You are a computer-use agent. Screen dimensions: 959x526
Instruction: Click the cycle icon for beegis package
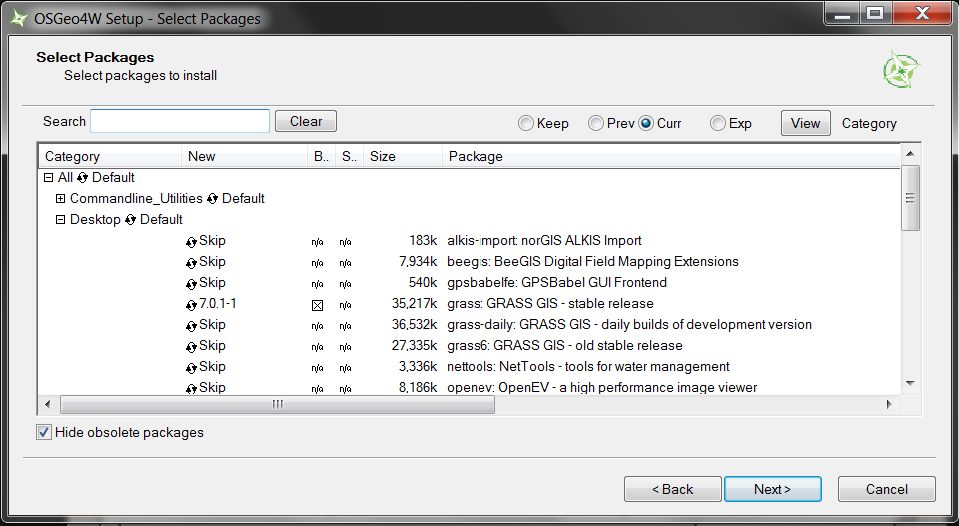(x=191, y=262)
